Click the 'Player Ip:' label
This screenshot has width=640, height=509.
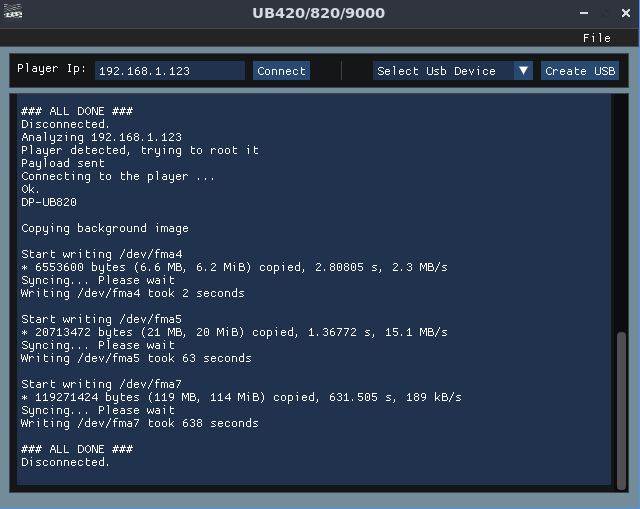pos(51,68)
